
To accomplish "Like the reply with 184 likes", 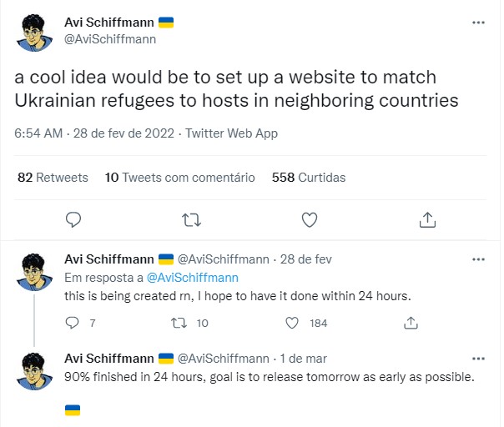I will [293, 323].
